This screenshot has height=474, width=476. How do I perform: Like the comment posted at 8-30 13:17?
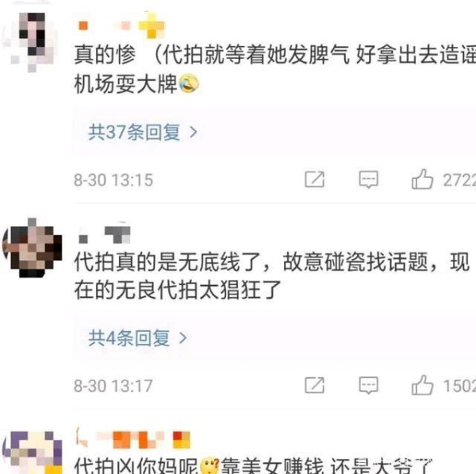pyautogui.click(x=422, y=385)
